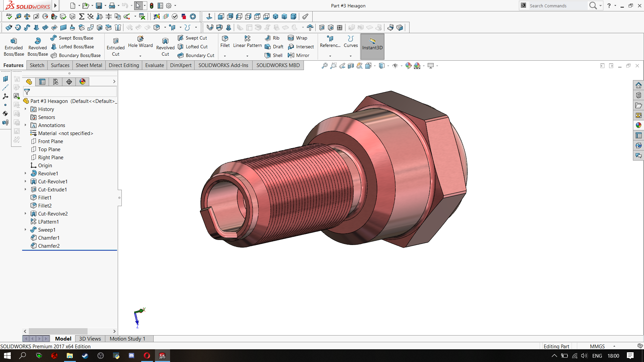
Task: Switch to the Sheet Metal tab
Action: click(x=89, y=65)
